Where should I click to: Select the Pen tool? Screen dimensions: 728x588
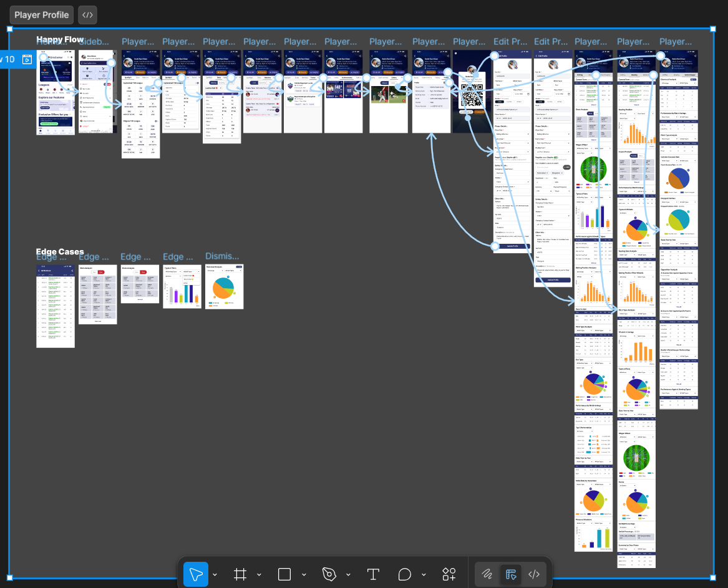329,574
